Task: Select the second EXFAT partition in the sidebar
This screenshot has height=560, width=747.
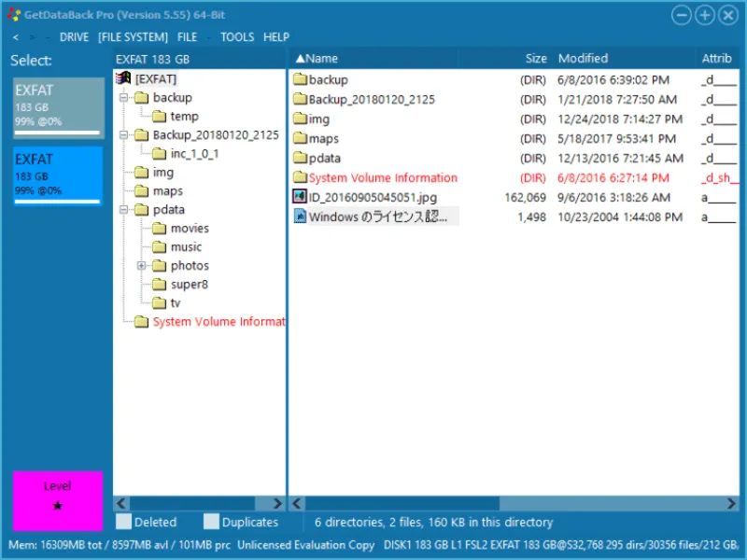Action: coord(56,177)
